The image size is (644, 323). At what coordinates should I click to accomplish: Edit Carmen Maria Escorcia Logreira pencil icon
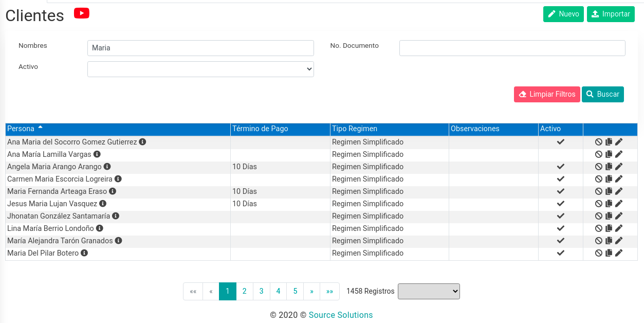619,179
